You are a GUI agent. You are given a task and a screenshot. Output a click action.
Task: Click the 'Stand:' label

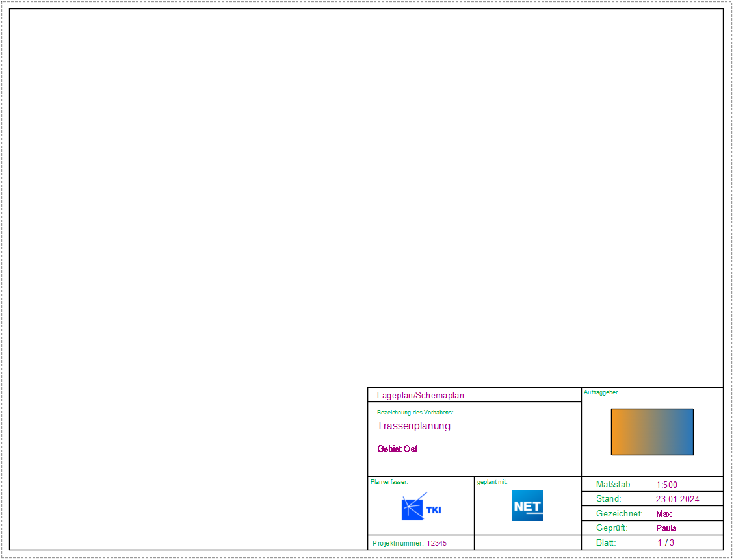point(609,499)
